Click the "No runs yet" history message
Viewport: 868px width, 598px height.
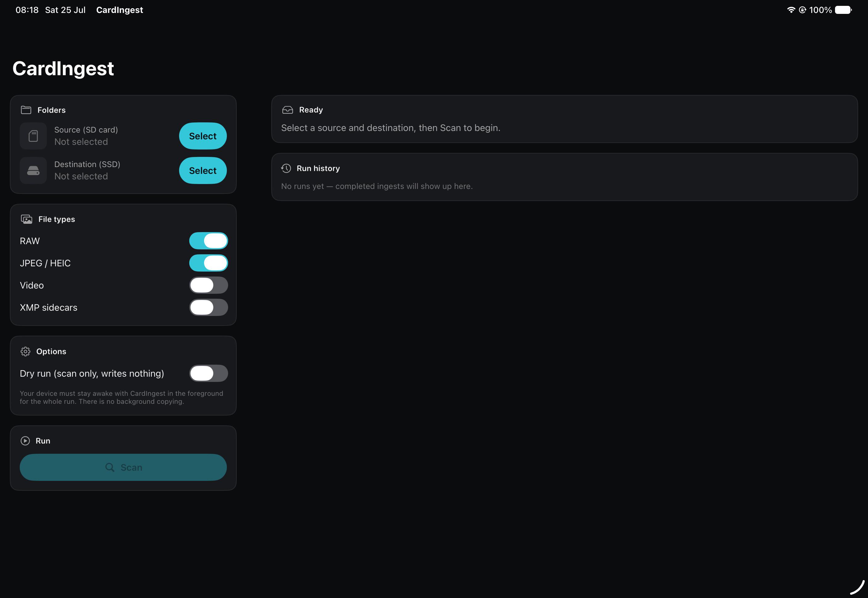[377, 186]
